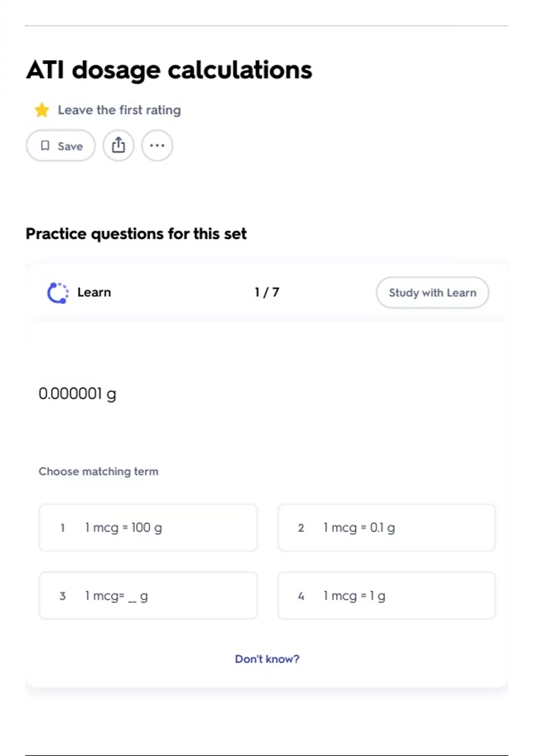Click the circular Learn mode icon
Image resolution: width=534 pixels, height=756 pixels.
[x=58, y=293]
